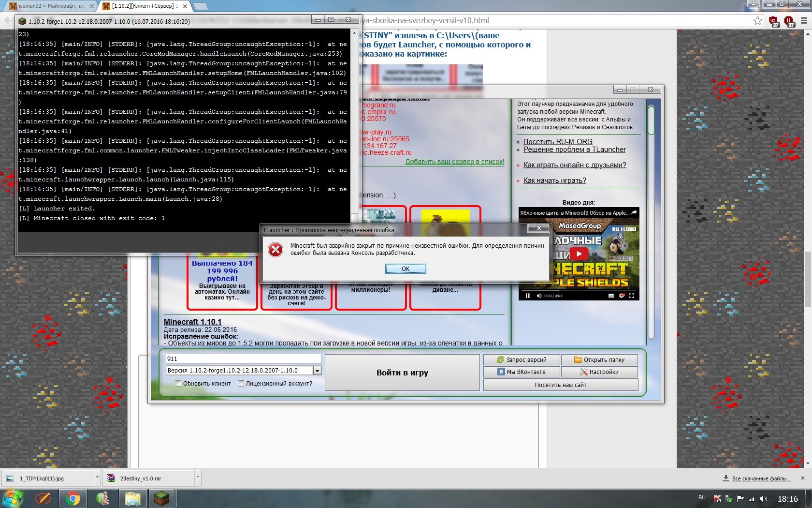Click Добавить ваш сервер в список link

point(455,162)
